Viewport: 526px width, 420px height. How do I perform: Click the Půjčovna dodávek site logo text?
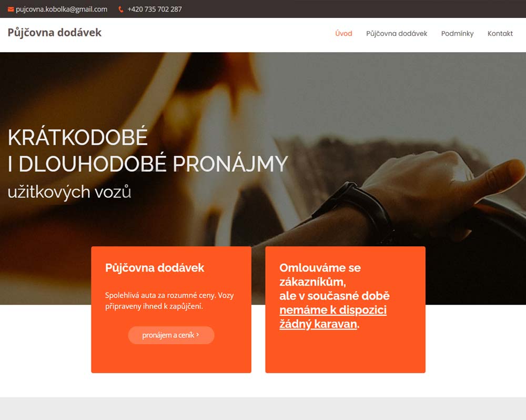pos(54,33)
